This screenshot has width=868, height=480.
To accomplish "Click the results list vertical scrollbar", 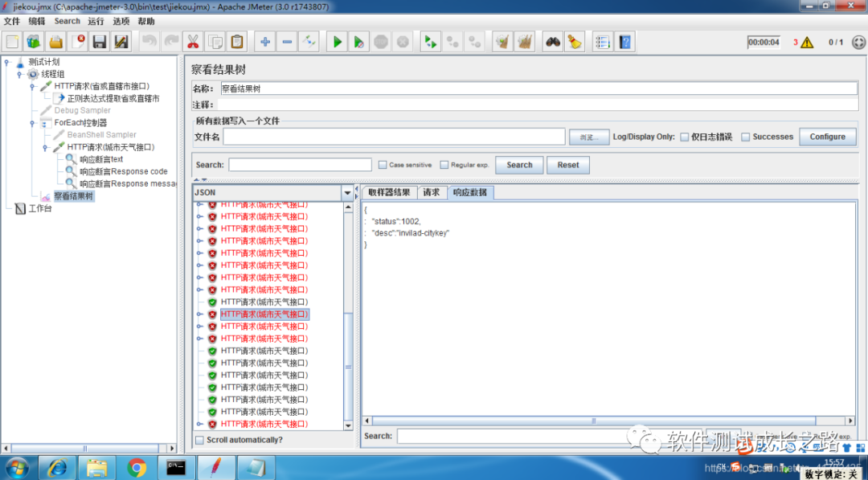I will pyautogui.click(x=348, y=316).
